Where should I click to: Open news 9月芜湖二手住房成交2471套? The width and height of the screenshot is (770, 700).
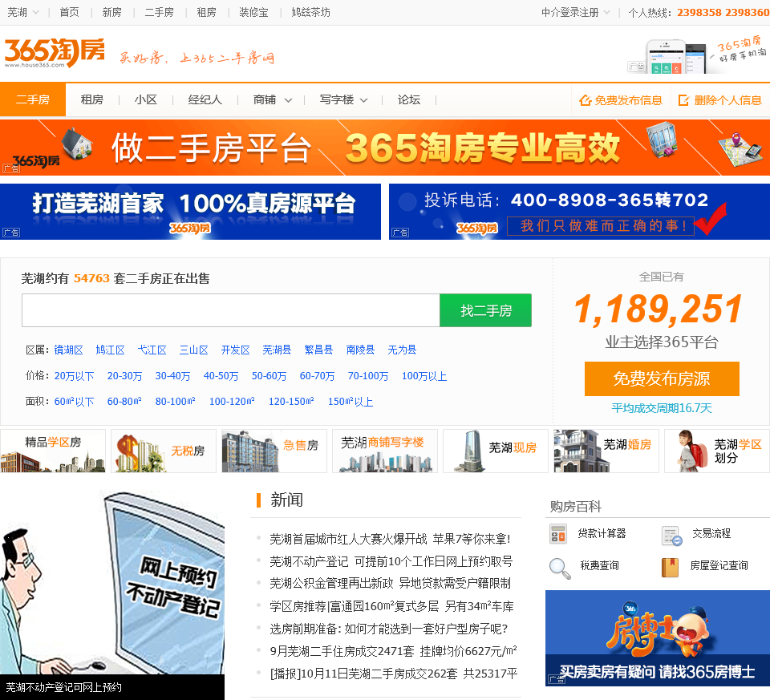(x=393, y=651)
